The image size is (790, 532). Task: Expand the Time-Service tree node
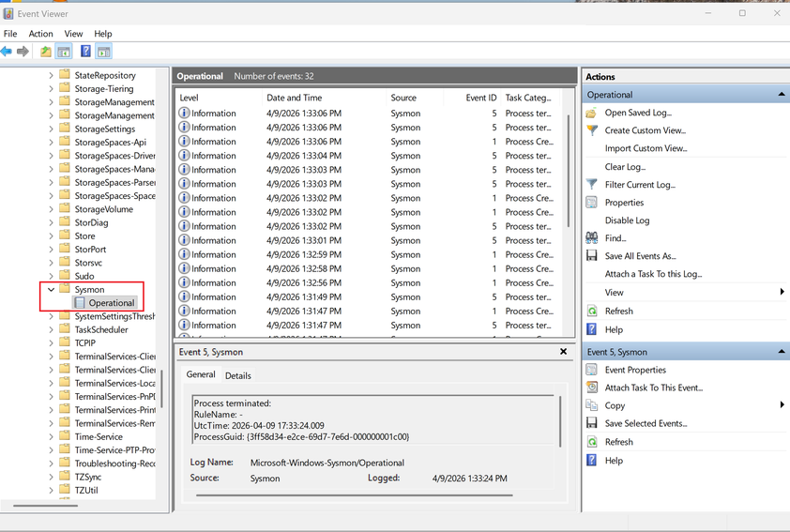pyautogui.click(x=51, y=437)
